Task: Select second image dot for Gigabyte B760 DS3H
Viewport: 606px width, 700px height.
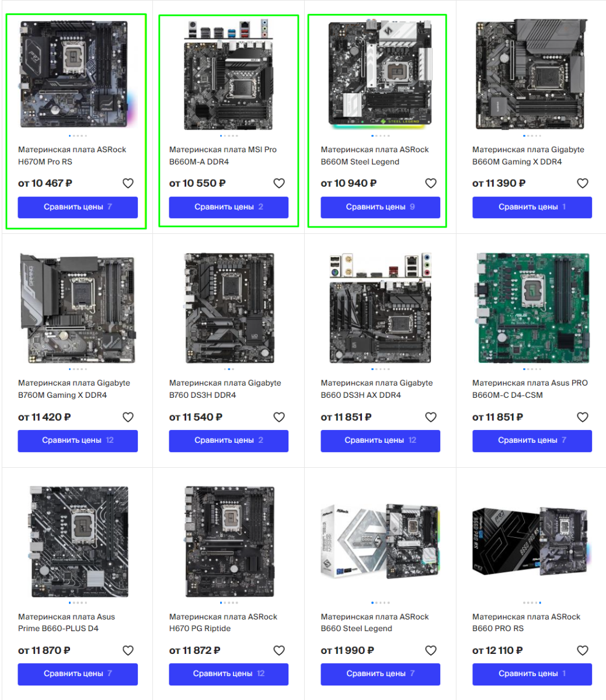Action: pos(229,369)
